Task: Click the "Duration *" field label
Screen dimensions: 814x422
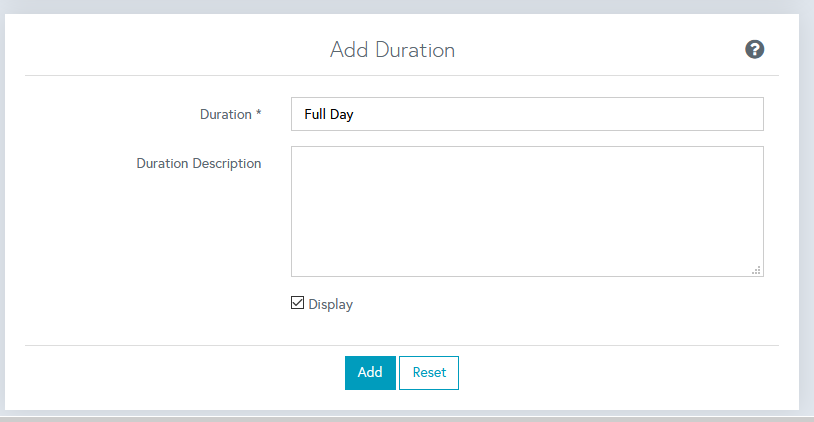Action: click(225, 114)
